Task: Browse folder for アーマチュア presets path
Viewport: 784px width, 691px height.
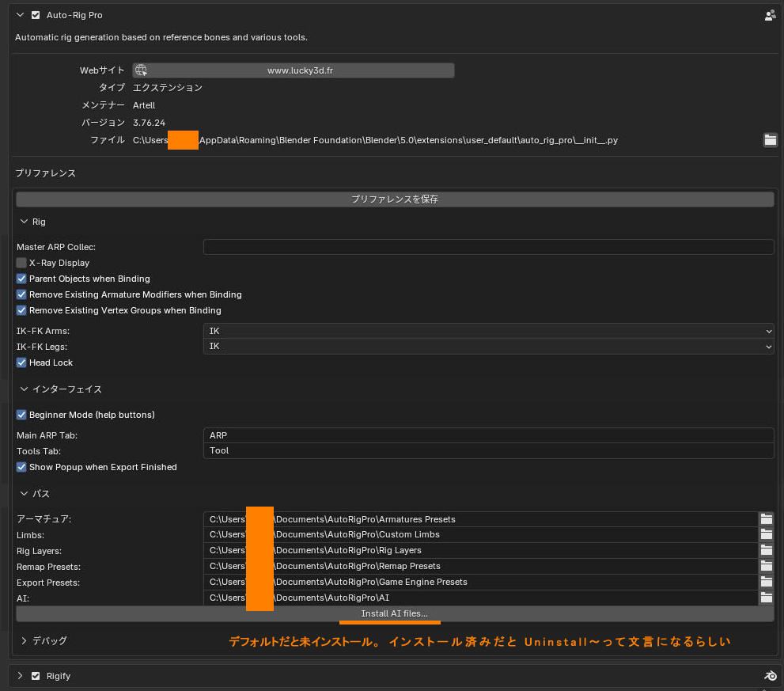Action: pos(766,519)
